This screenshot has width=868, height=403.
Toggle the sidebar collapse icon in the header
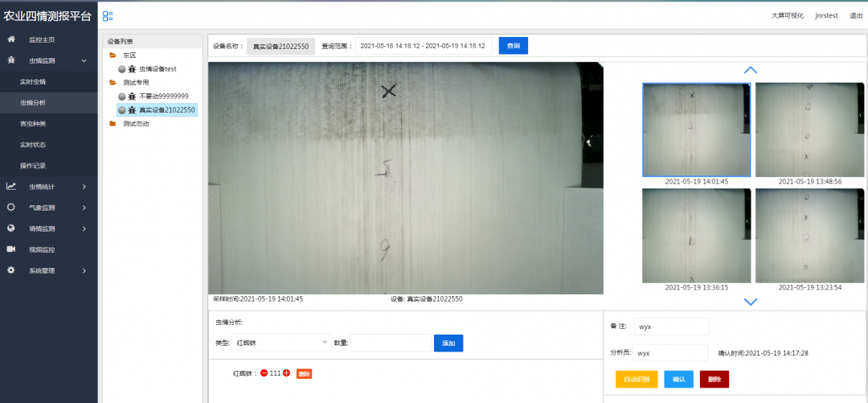coord(108,16)
